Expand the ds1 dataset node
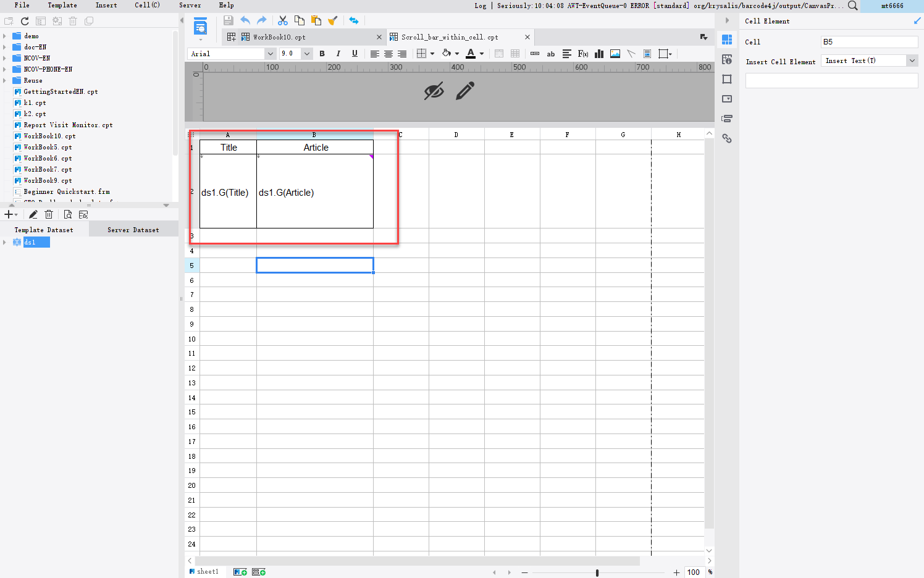 coord(5,242)
